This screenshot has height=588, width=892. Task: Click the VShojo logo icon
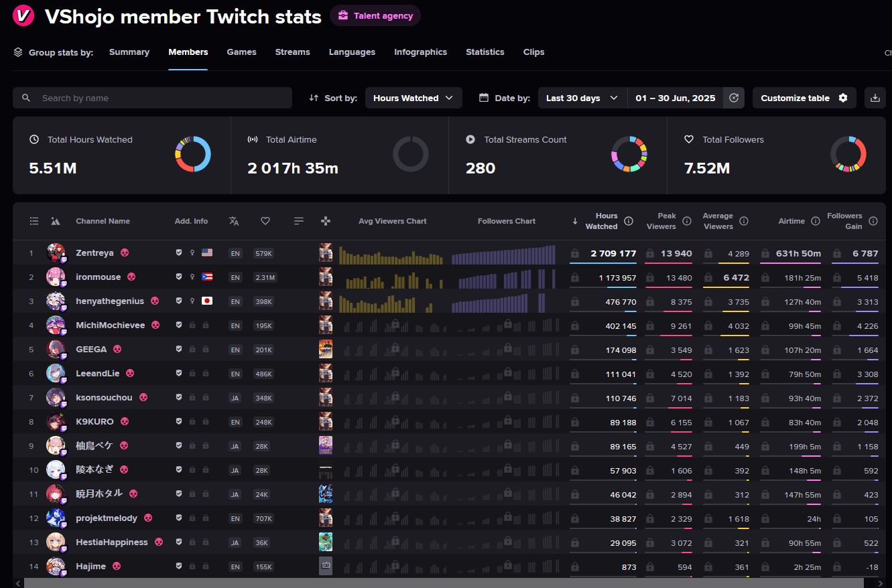point(23,16)
